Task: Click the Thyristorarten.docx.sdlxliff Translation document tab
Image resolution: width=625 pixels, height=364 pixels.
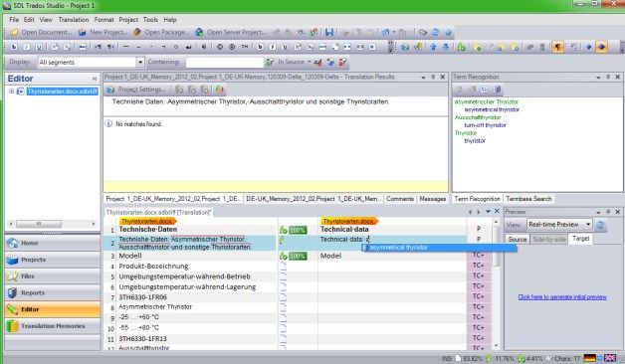Action: tap(158, 213)
